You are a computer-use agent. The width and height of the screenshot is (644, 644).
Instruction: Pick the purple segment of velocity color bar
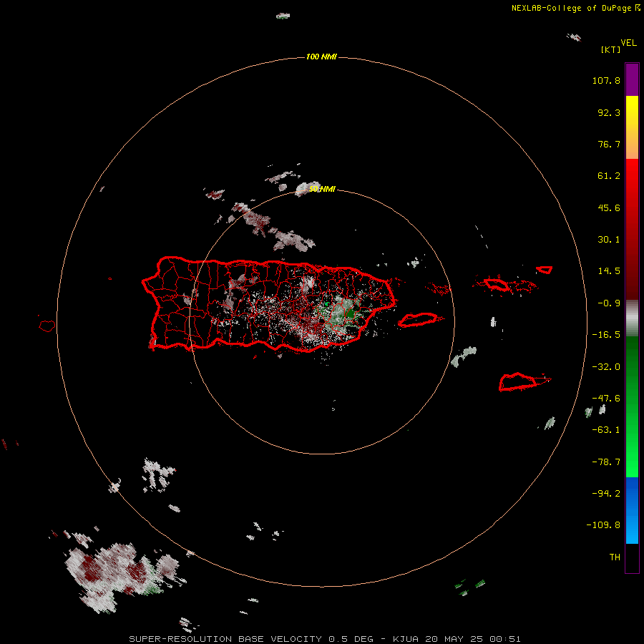tap(632, 79)
